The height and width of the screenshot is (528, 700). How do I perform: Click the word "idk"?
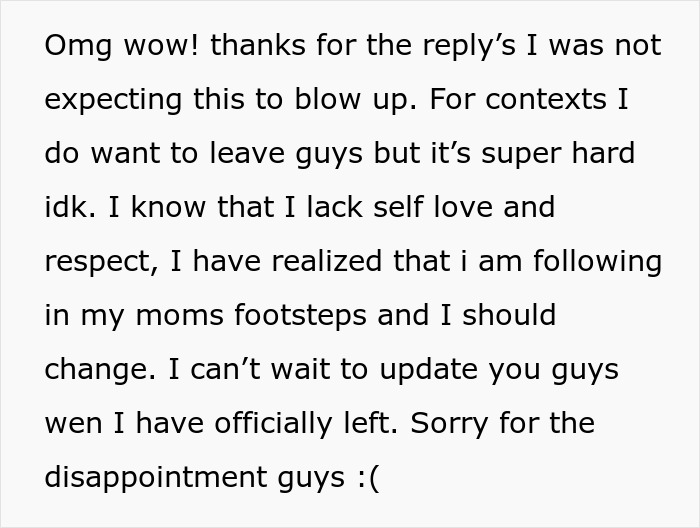[x=66, y=209]
